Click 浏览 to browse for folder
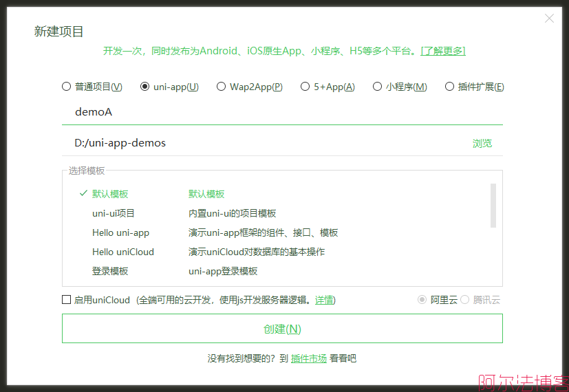Screen dimensions: 569x392 coord(482,144)
